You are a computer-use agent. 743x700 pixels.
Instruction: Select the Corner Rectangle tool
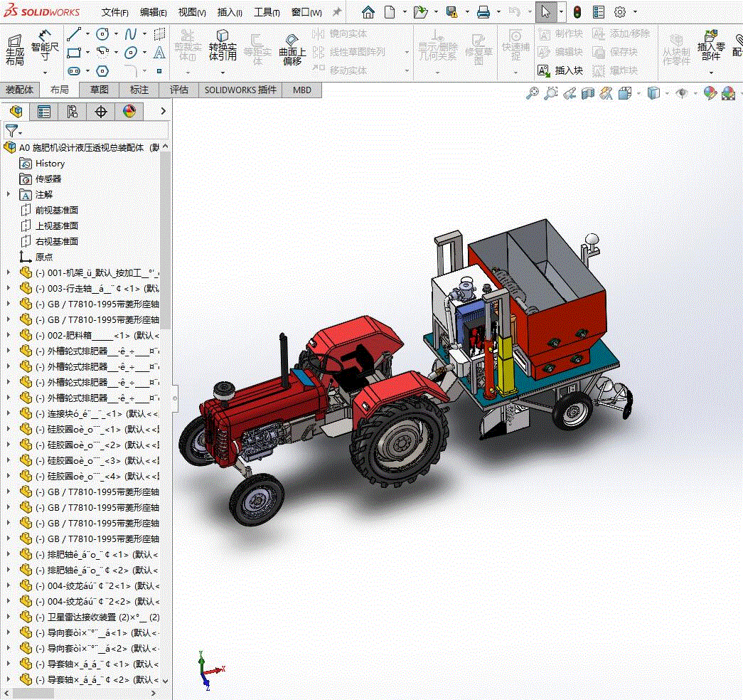(x=73, y=52)
